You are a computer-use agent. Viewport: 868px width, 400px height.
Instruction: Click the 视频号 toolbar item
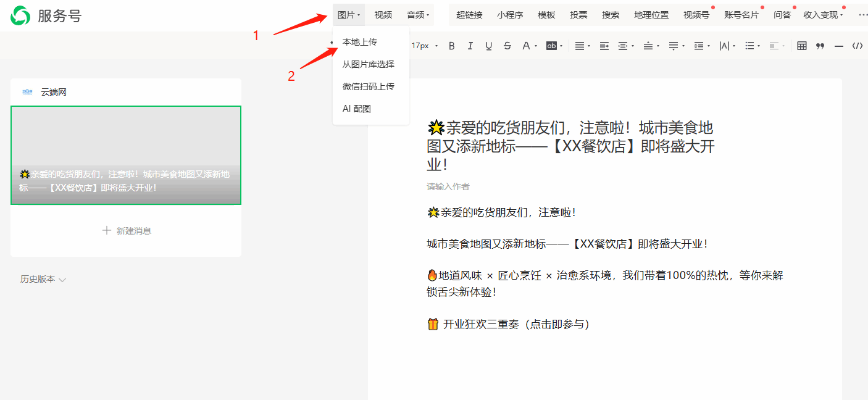pyautogui.click(x=696, y=15)
